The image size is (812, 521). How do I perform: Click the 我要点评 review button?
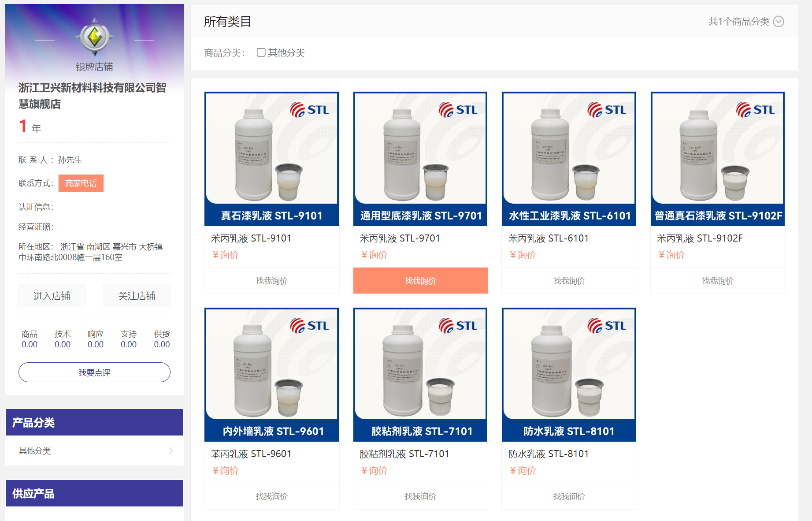[94, 372]
